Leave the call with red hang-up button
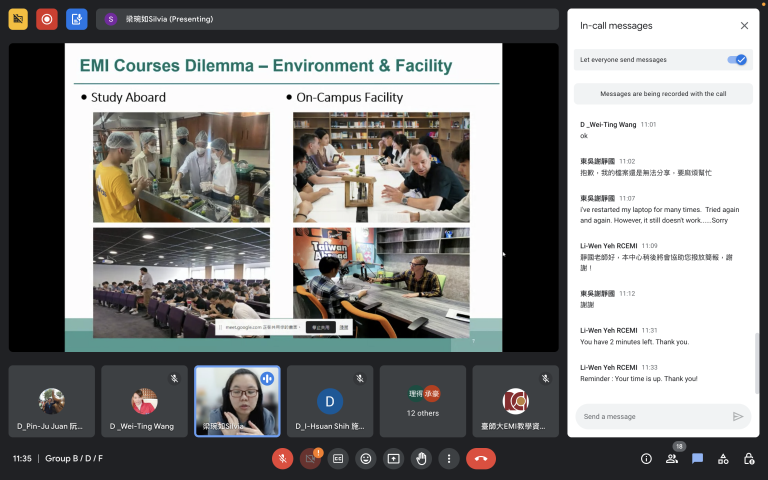Screen dimensions: 768x480 pyautogui.click(x=481, y=459)
